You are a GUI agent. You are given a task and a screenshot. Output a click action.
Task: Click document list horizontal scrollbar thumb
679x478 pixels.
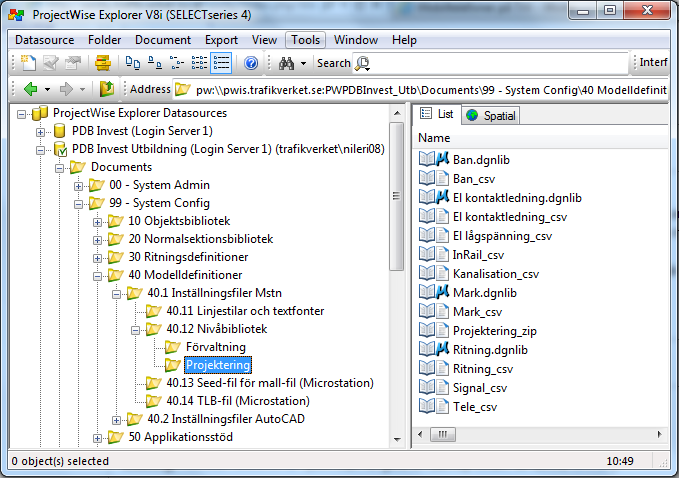click(x=443, y=434)
